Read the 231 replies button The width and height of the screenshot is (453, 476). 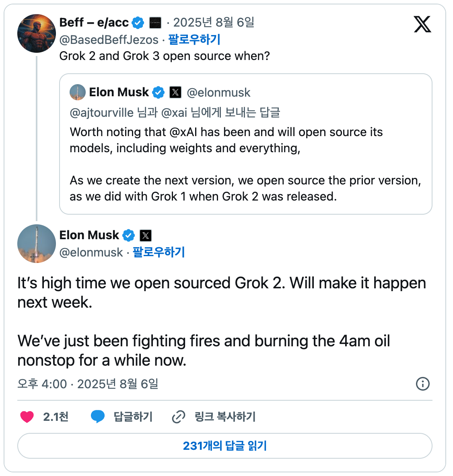point(224,446)
